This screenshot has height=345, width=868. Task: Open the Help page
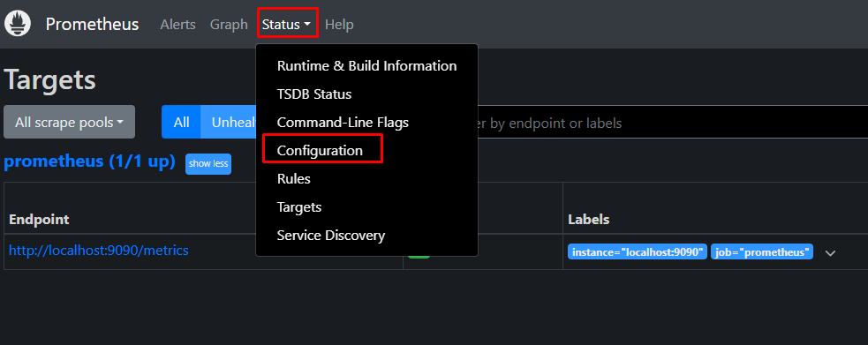(x=339, y=25)
